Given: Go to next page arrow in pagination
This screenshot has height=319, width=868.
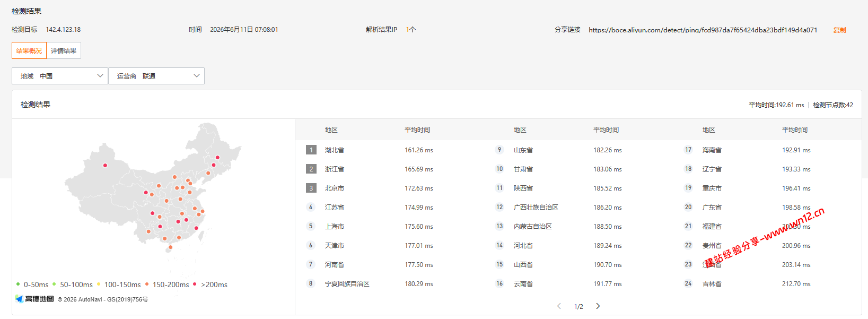Looking at the screenshot, I should tap(598, 306).
